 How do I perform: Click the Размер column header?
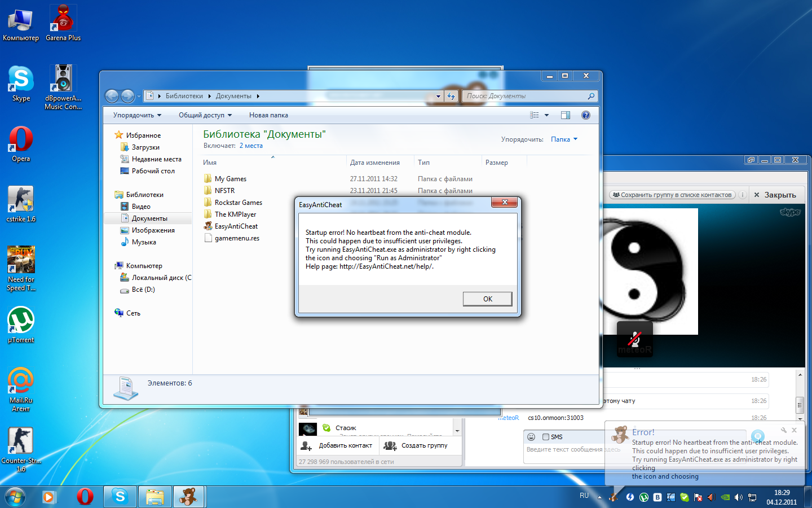click(504, 163)
